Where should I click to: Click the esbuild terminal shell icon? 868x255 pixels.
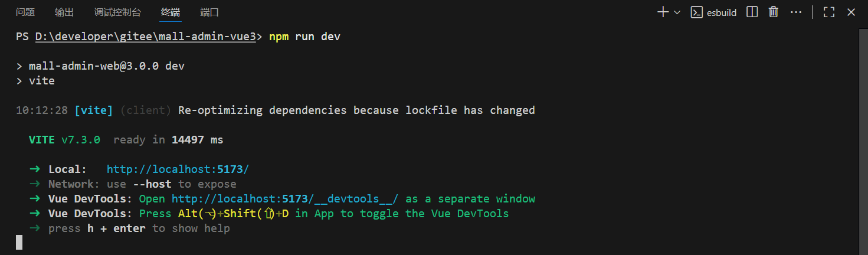(x=697, y=12)
